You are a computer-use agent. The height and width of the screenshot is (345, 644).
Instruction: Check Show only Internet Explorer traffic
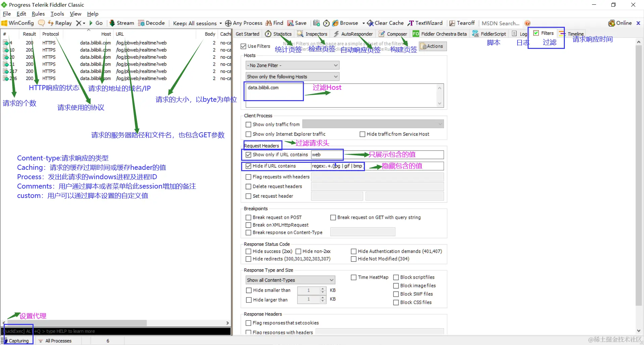[249, 134]
